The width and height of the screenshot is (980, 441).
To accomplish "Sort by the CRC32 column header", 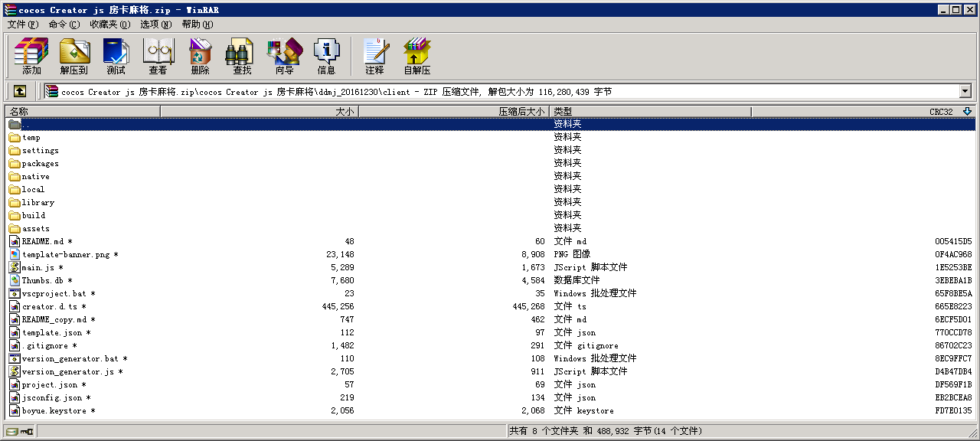I will coord(940,112).
